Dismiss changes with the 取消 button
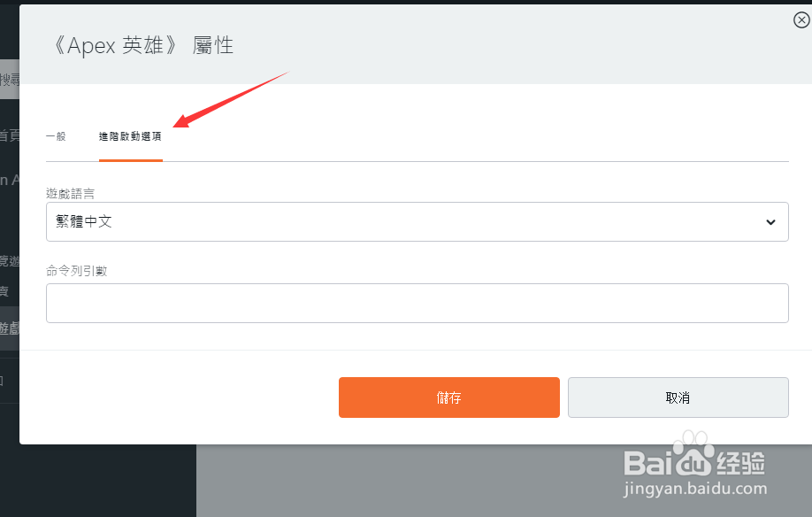The image size is (812, 517). 678,397
